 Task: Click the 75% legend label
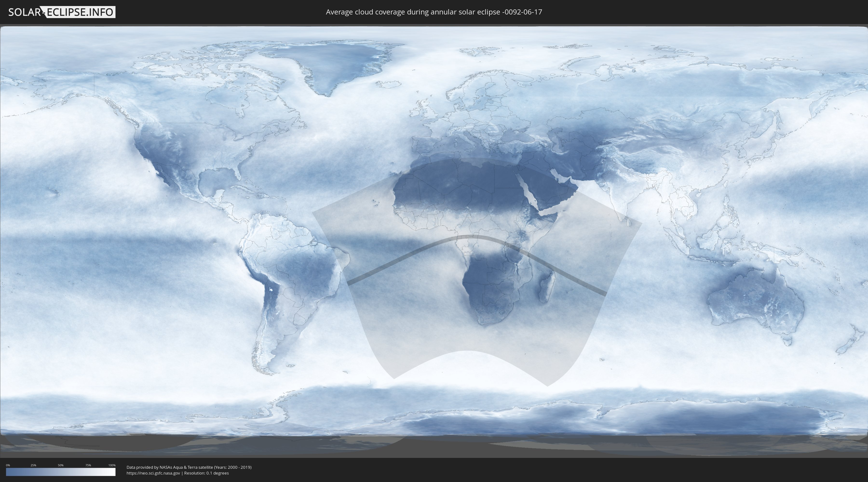pyautogui.click(x=88, y=465)
